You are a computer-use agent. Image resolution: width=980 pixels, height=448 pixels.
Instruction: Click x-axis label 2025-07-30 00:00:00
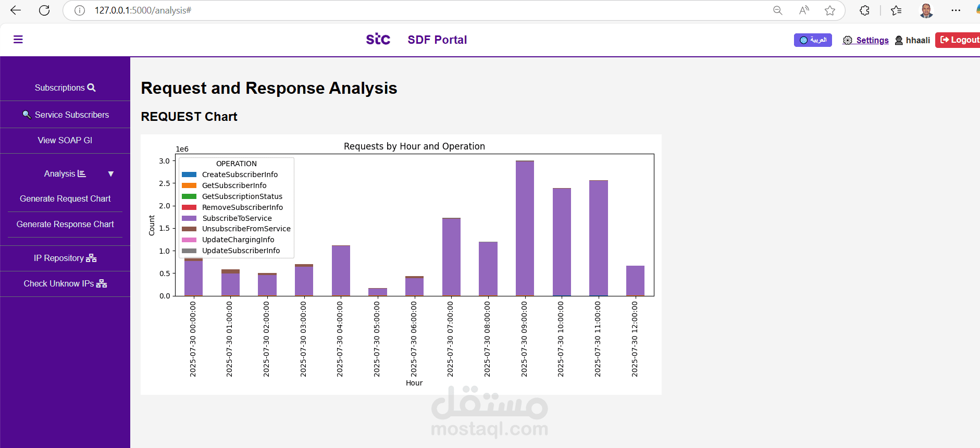pos(193,339)
